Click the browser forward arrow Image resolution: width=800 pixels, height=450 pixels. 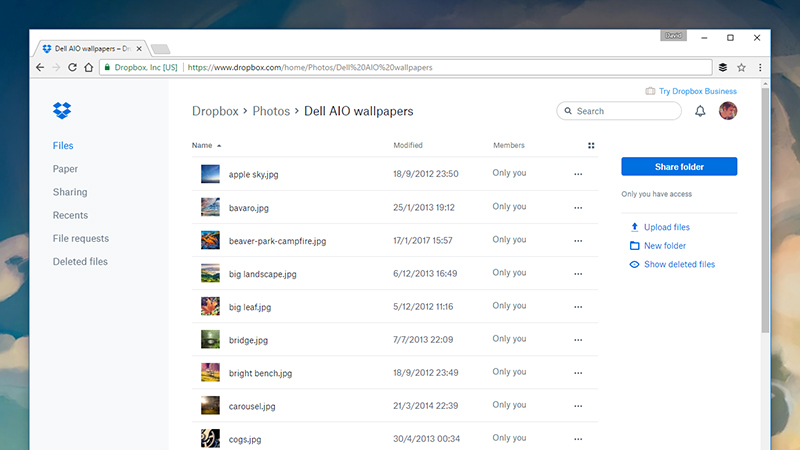tap(56, 67)
